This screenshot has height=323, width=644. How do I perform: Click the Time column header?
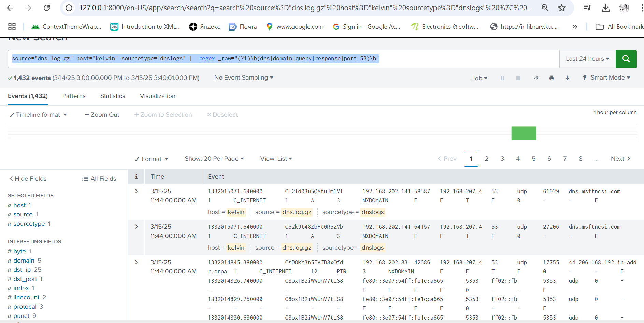coord(157,177)
